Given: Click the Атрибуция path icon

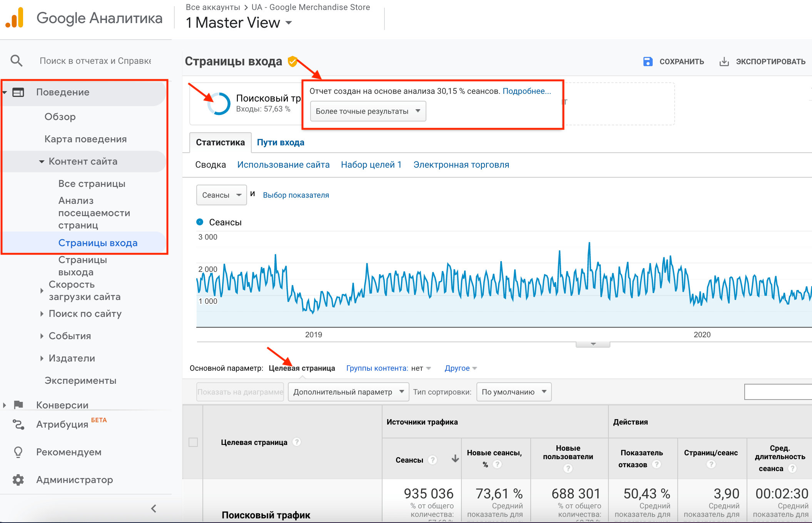Looking at the screenshot, I should pos(18,425).
